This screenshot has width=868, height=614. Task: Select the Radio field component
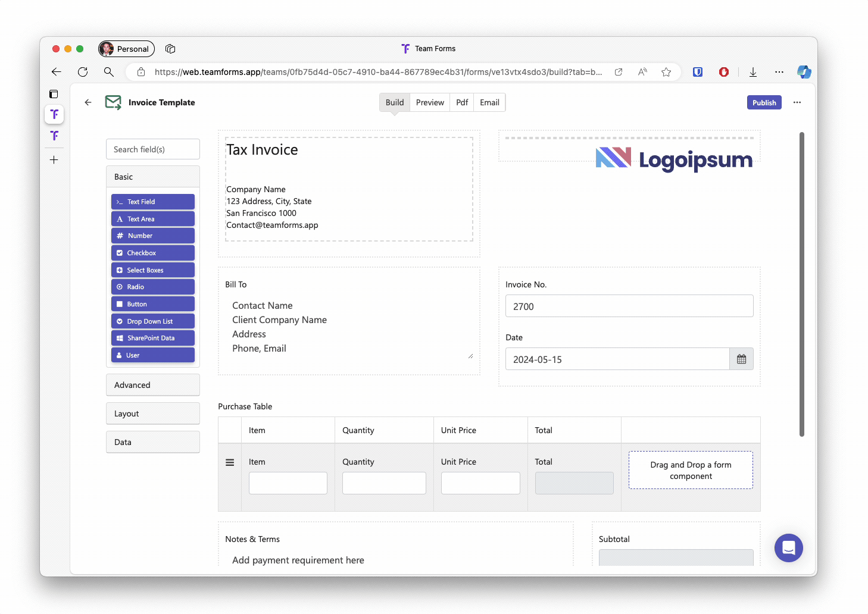(x=153, y=287)
